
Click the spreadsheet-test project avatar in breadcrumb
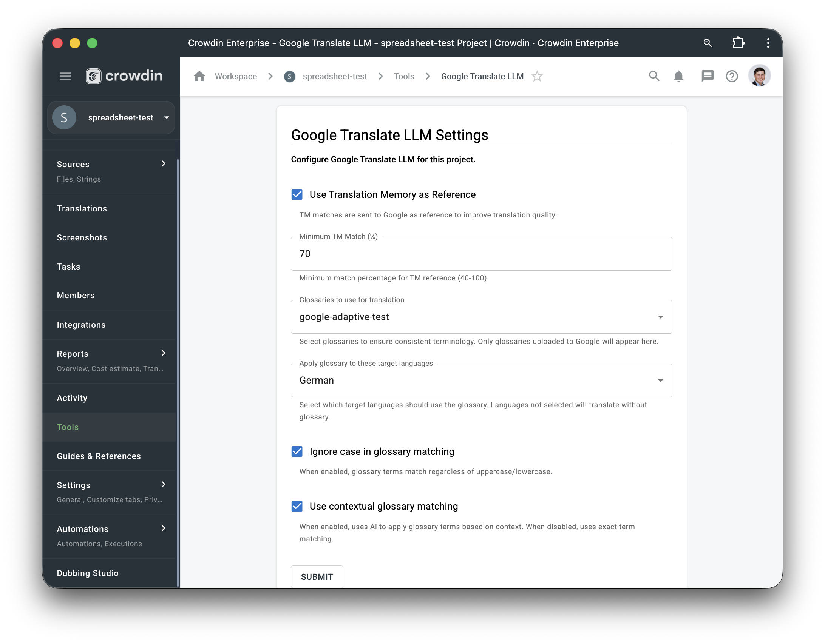289,77
